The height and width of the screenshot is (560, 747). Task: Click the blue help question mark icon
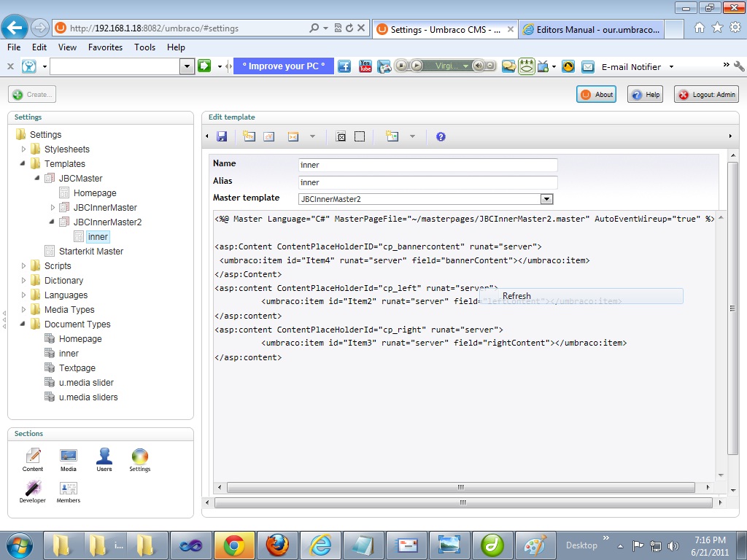[441, 136]
